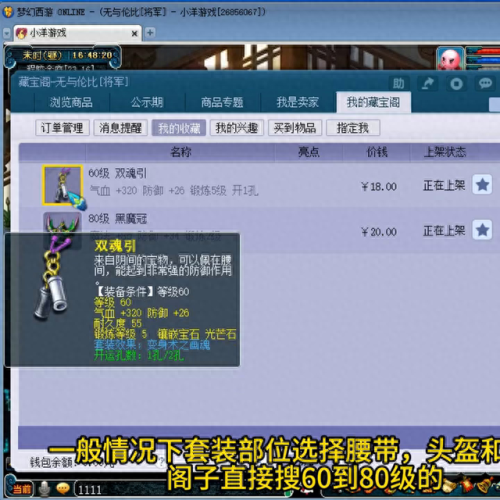This screenshot has width=500, height=500.
Task: Click 气血 +320 防御 +26 description line
Action: coord(174,190)
